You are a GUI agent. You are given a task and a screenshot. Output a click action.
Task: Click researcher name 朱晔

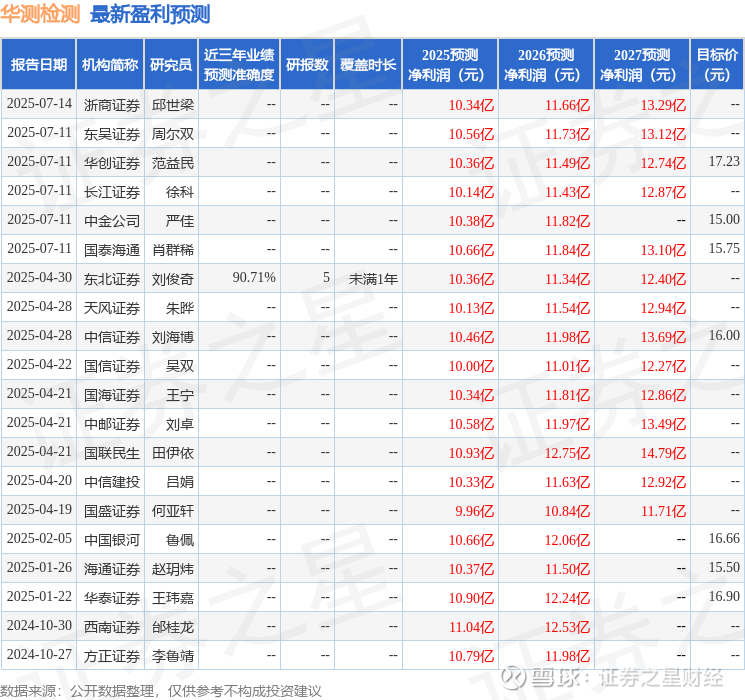coord(180,308)
